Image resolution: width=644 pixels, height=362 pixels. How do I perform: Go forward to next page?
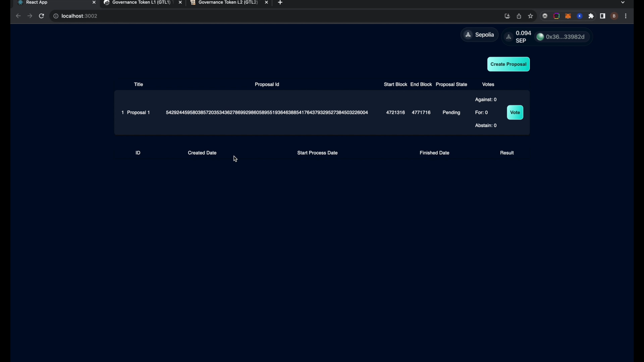click(x=30, y=16)
